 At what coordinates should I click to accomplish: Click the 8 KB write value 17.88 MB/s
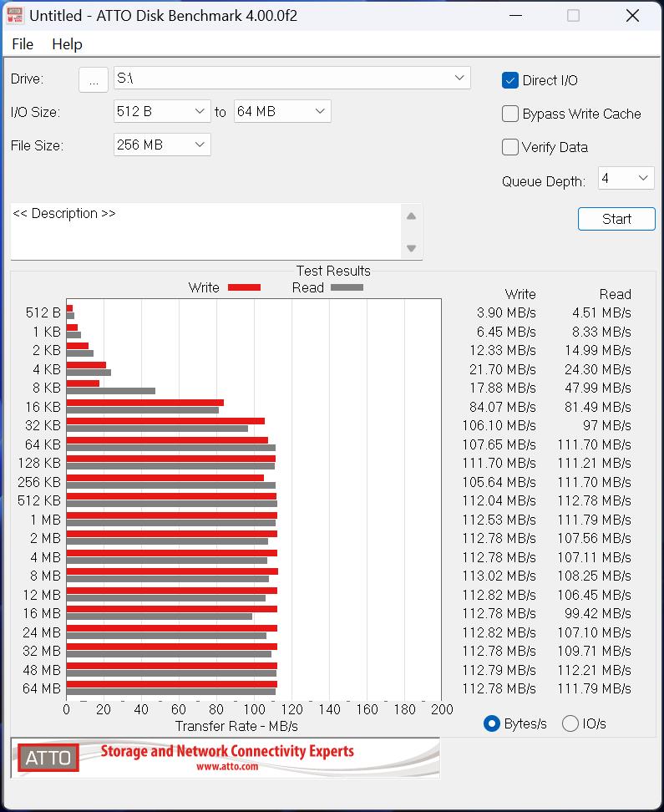(503, 388)
